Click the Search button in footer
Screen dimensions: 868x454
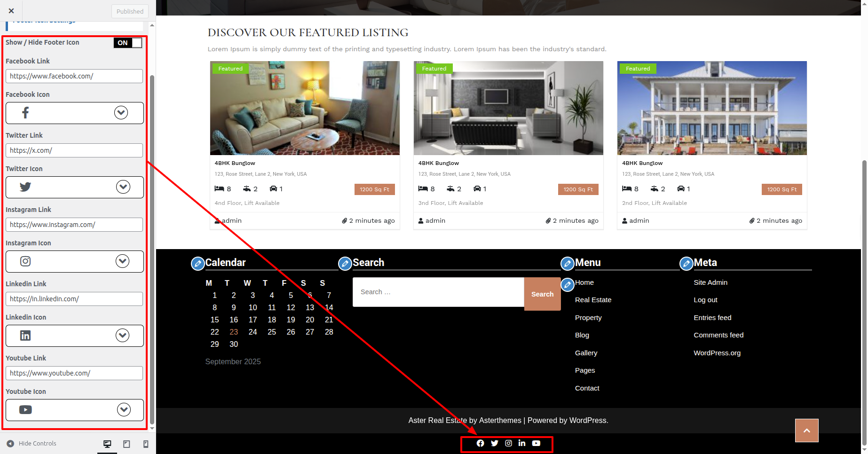[542, 294]
